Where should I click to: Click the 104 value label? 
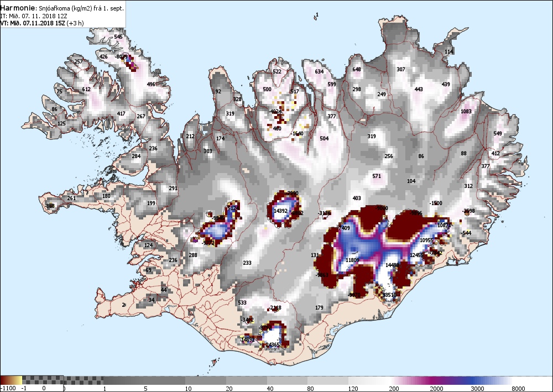click(411, 181)
